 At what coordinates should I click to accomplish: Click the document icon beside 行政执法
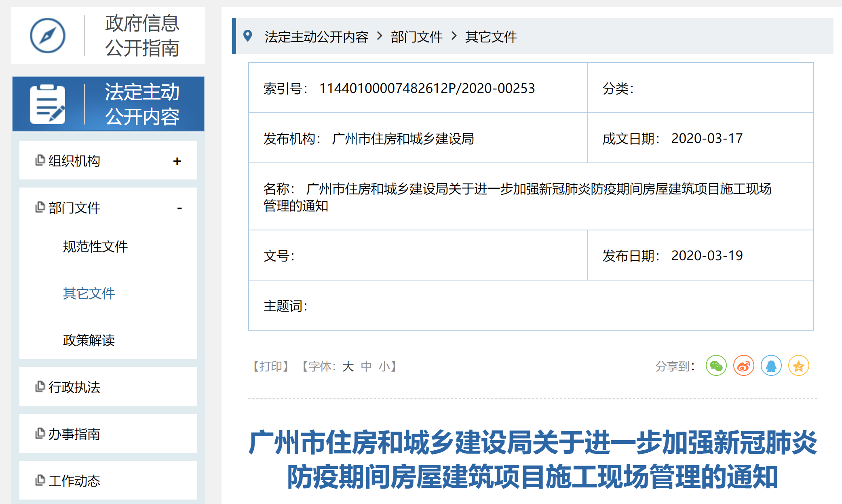(x=40, y=387)
